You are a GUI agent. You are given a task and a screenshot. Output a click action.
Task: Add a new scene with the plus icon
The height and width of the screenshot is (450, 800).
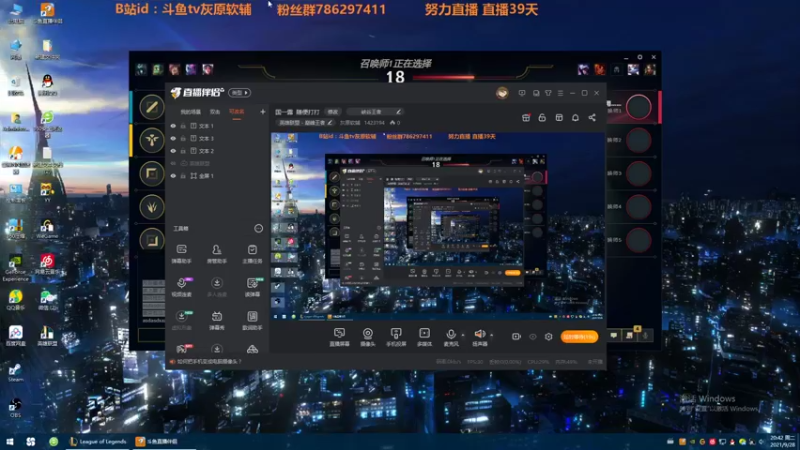(263, 112)
